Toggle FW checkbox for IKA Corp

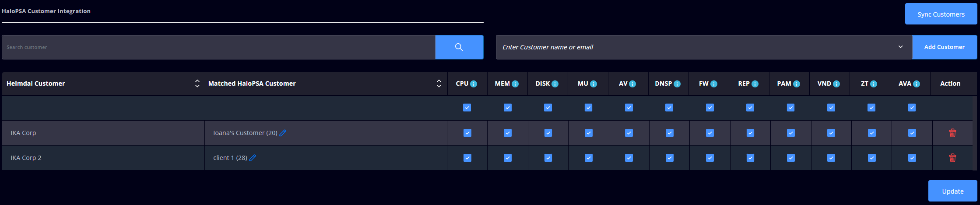coord(710,133)
